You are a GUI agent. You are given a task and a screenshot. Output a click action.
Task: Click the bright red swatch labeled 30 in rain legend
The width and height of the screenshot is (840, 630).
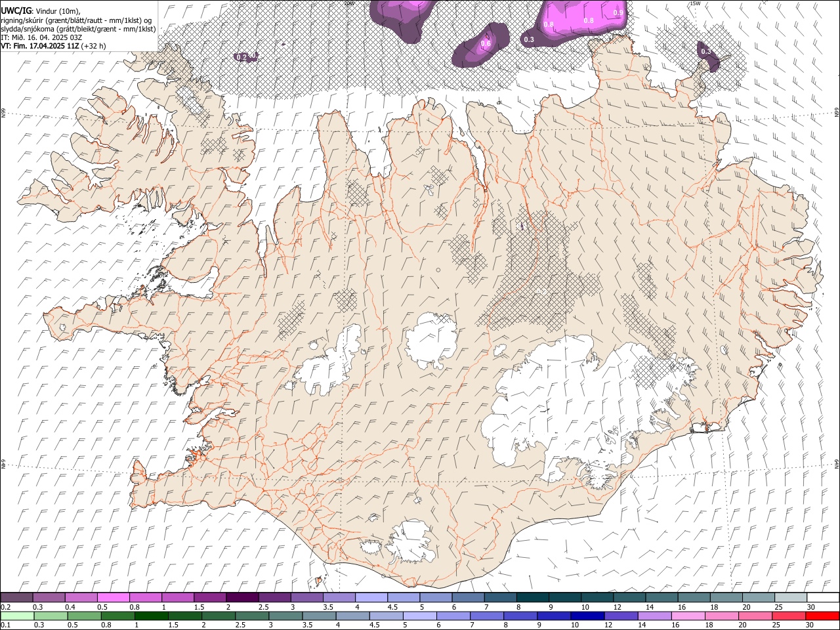pyautogui.click(x=822, y=616)
